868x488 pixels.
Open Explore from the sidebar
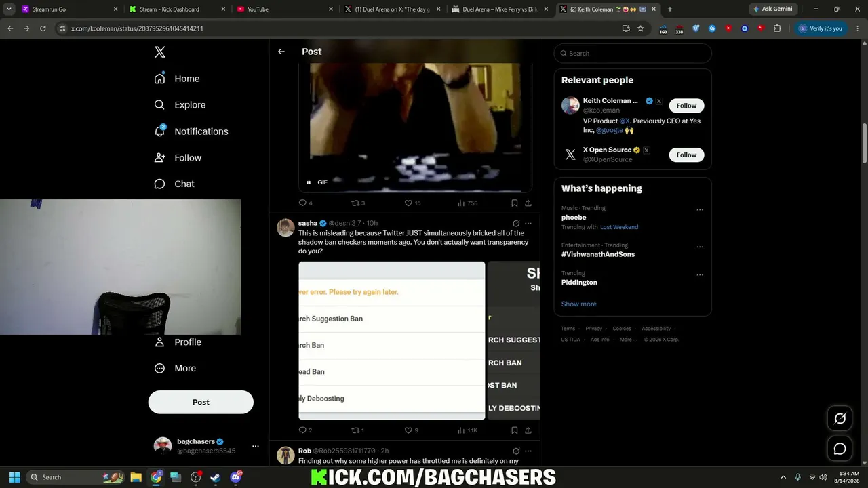[180, 105]
